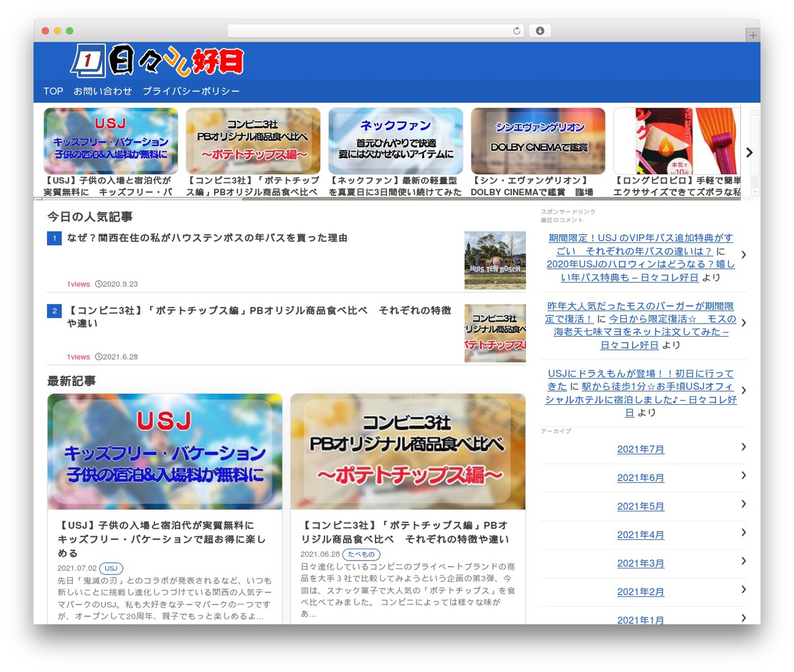Open シンエヴァンゲリオン carousel thumbnail
The height and width of the screenshot is (672, 794).
(538, 141)
